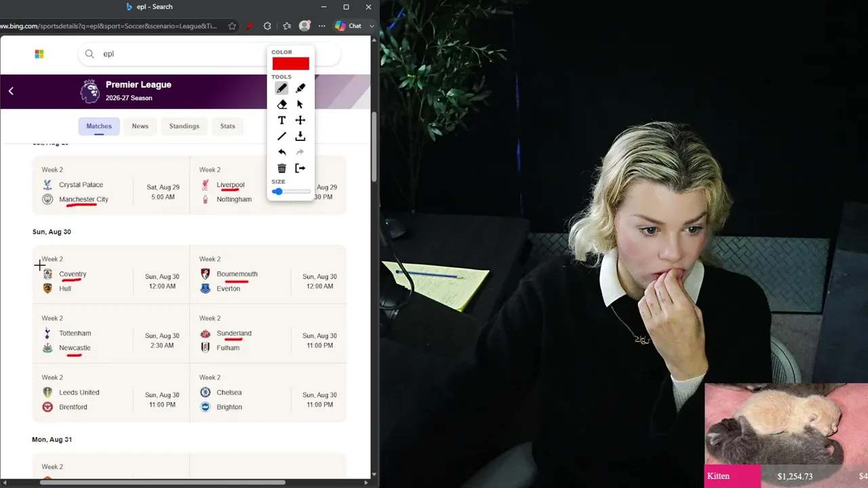Expand the chevron next to Chat
This screenshot has height=488, width=868.
point(371,26)
